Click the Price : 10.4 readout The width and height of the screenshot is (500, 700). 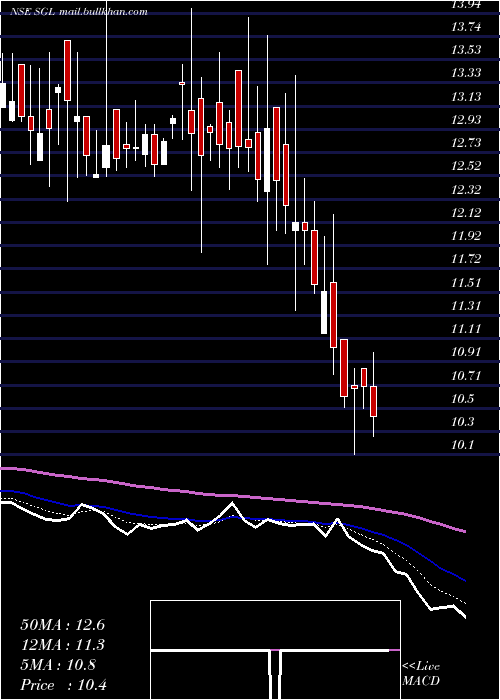(63, 685)
